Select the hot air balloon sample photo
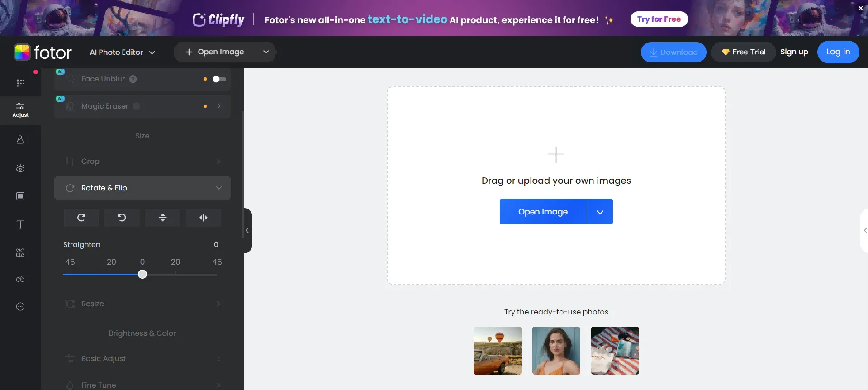The width and height of the screenshot is (868, 390). [498, 351]
